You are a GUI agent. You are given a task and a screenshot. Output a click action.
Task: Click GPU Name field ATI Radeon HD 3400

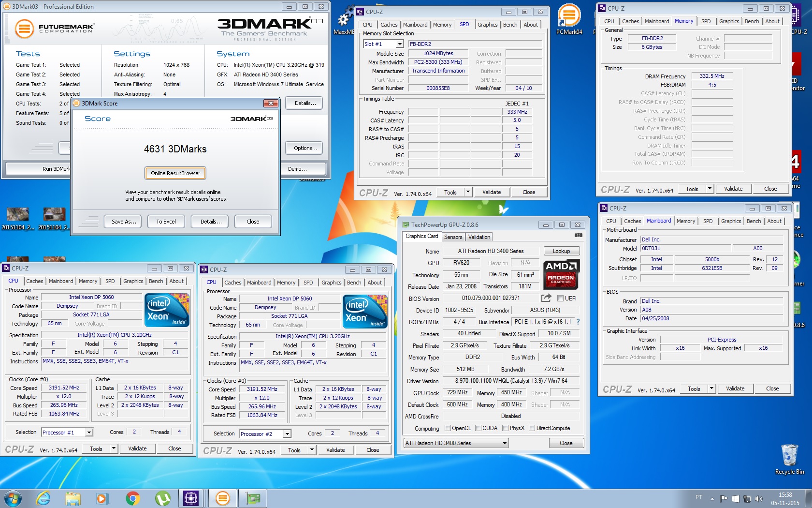[x=491, y=251]
